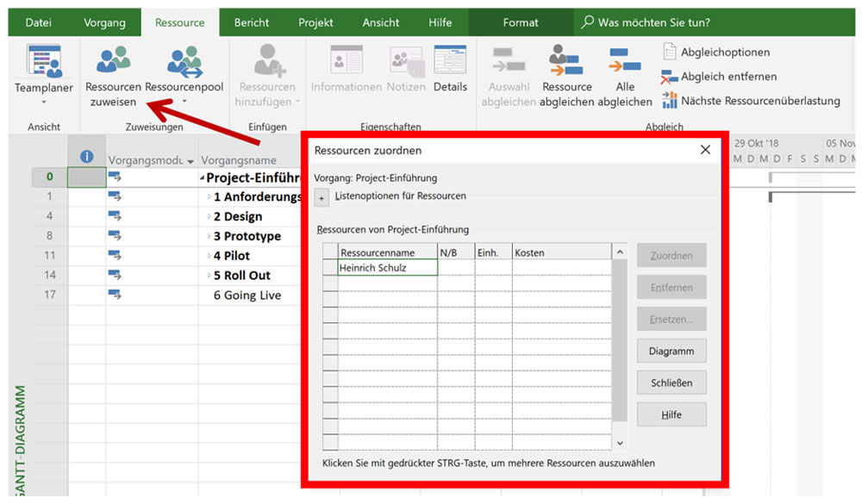This screenshot has height=504, width=862.
Task: Click the Ressourcen zuweisen icon
Action: [113, 61]
